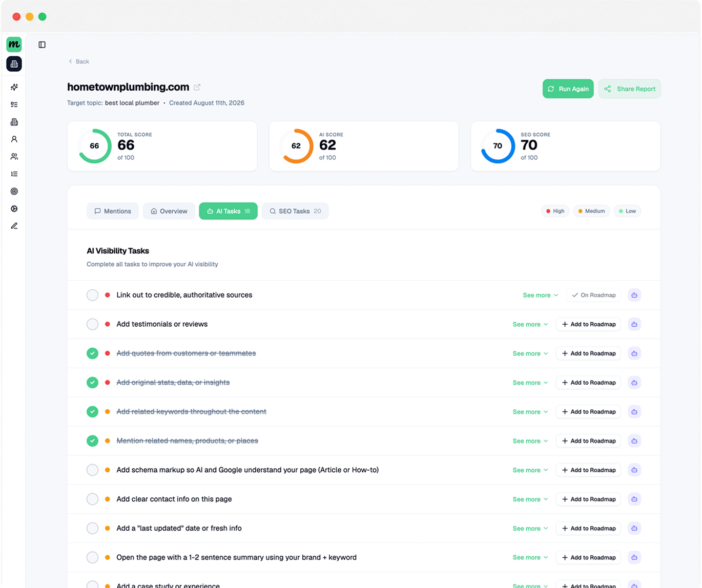Add 'Add clear contact info' task to Roadmap
702x588 pixels.
point(588,500)
